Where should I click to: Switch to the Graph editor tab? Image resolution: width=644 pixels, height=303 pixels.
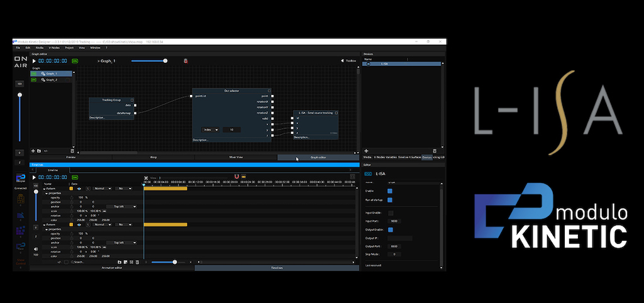(318, 157)
